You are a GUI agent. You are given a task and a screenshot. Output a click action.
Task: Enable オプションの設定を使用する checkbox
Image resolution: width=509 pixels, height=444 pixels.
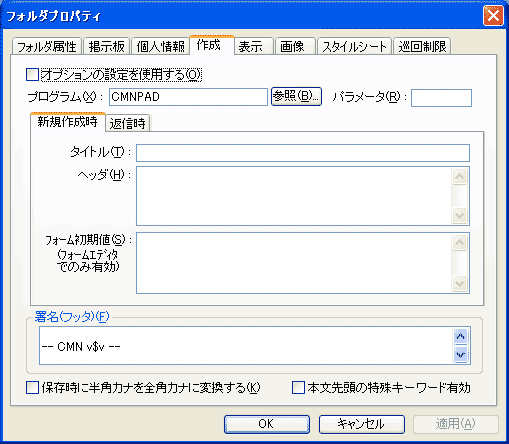tap(32, 75)
